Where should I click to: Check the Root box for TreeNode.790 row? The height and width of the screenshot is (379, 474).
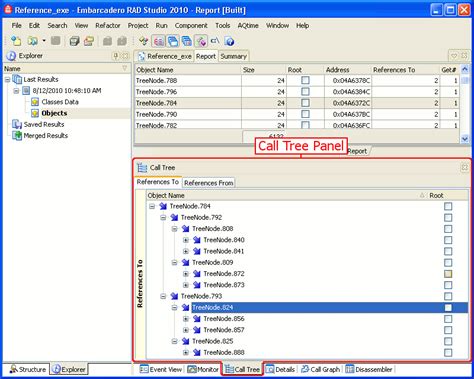305,114
